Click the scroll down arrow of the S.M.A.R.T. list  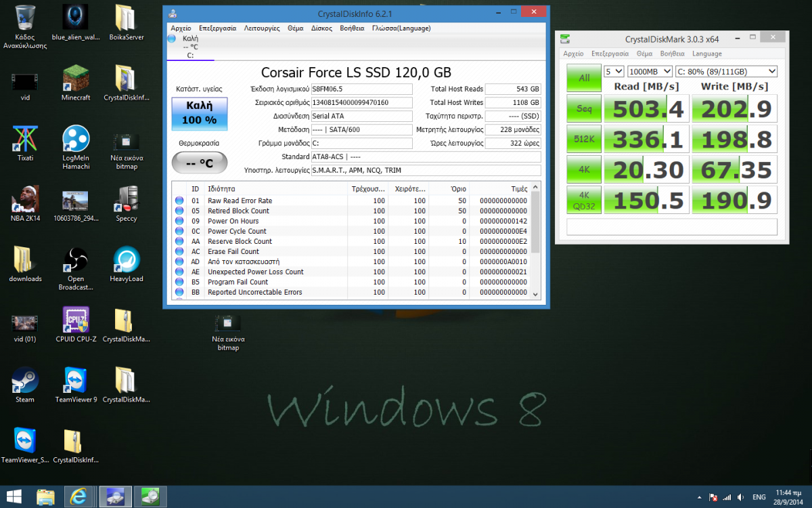tap(536, 294)
